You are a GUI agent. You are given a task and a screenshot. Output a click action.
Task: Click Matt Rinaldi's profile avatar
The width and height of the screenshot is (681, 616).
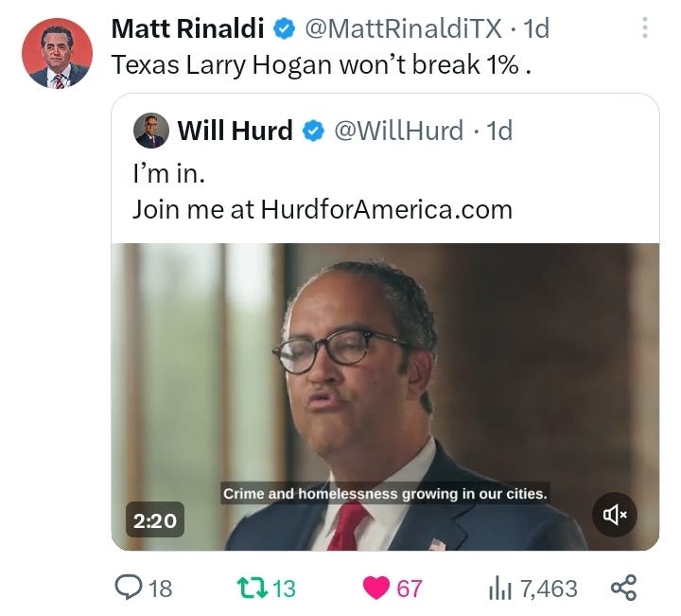tap(58, 53)
